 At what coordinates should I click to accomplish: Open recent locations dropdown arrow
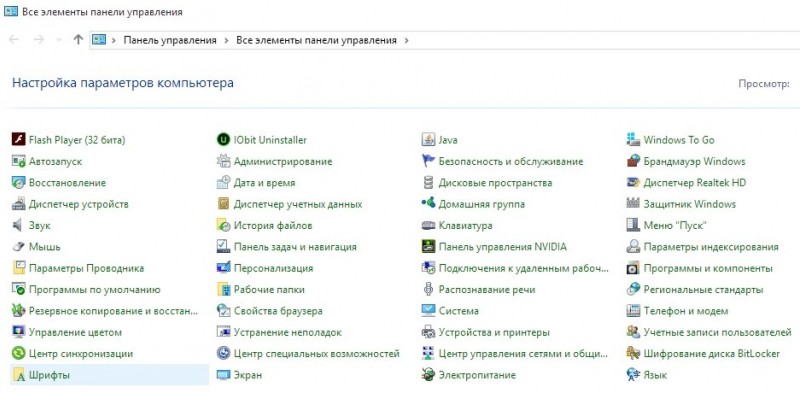(x=59, y=40)
